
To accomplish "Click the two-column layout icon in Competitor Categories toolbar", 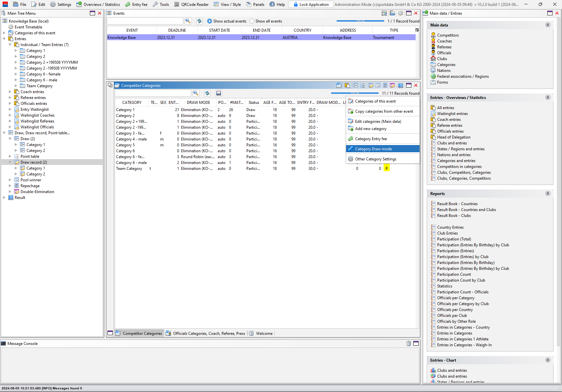I will pos(378,85).
